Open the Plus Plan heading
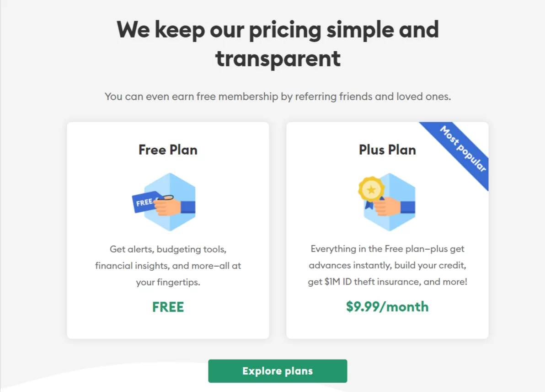This screenshot has width=545, height=392. point(387,150)
